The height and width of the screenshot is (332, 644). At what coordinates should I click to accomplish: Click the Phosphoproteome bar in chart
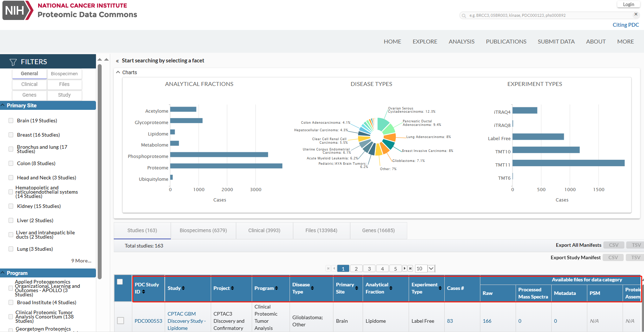[219, 155]
